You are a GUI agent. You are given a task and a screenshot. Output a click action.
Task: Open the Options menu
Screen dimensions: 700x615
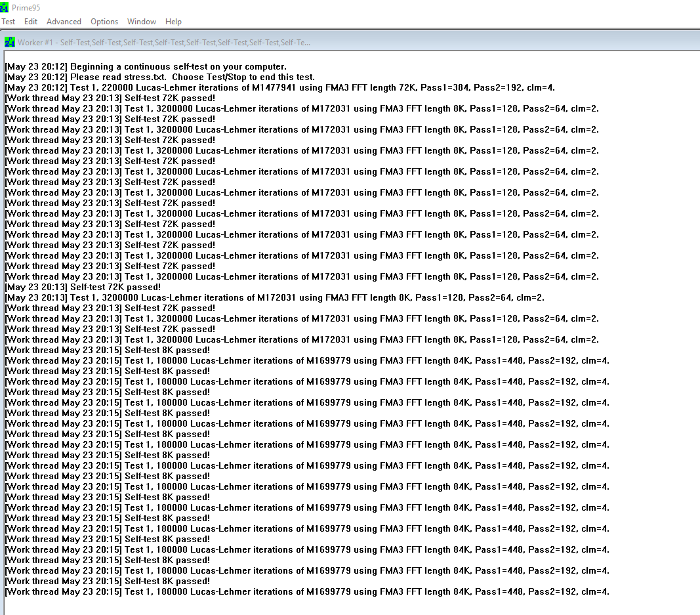(x=104, y=22)
